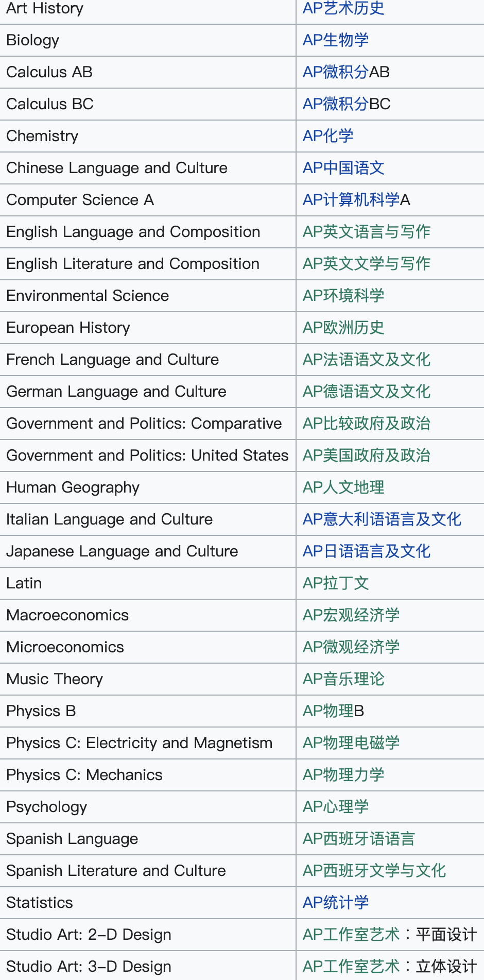Select Government and Politics: Comparative cell
This screenshot has width=484, height=980.
click(148, 424)
